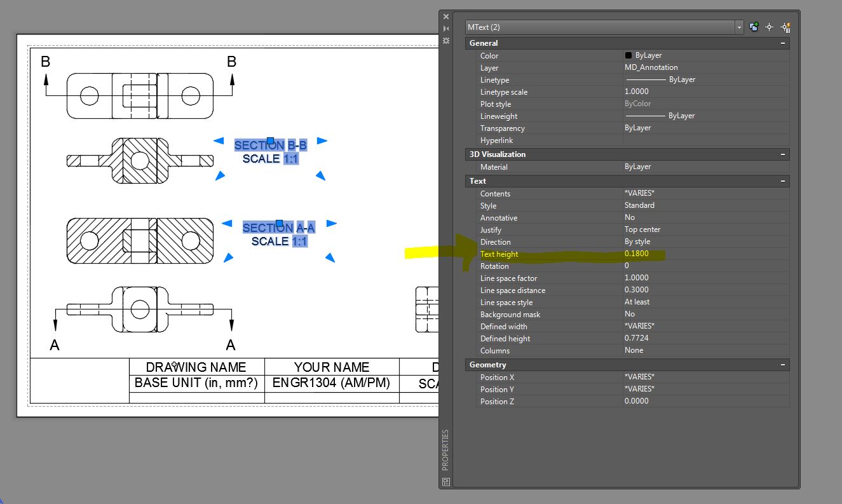
Task: Toggle auto-hide on the Properties palette
Action: pyautogui.click(x=446, y=29)
